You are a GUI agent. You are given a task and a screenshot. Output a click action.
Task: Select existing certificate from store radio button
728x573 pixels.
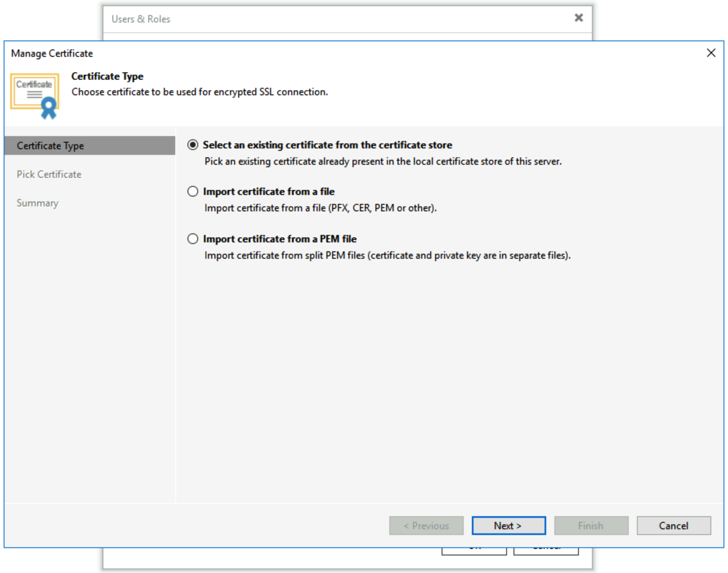193,145
